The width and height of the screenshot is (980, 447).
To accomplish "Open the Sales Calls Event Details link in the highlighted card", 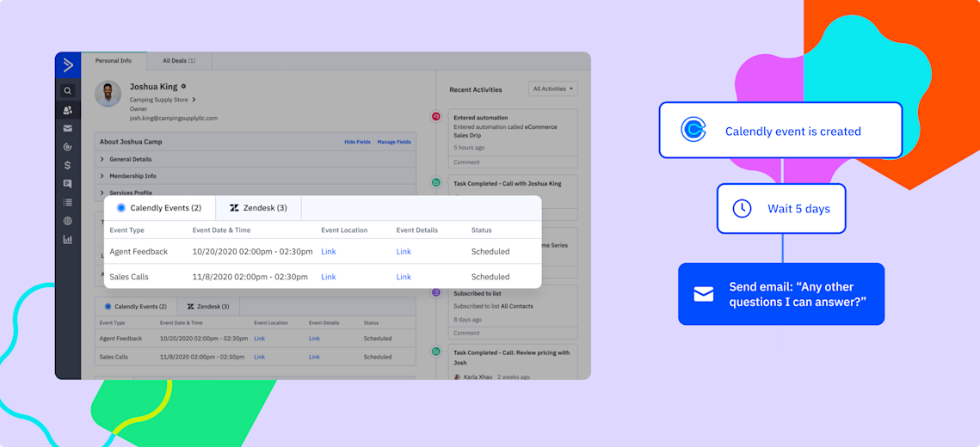I will pyautogui.click(x=404, y=277).
